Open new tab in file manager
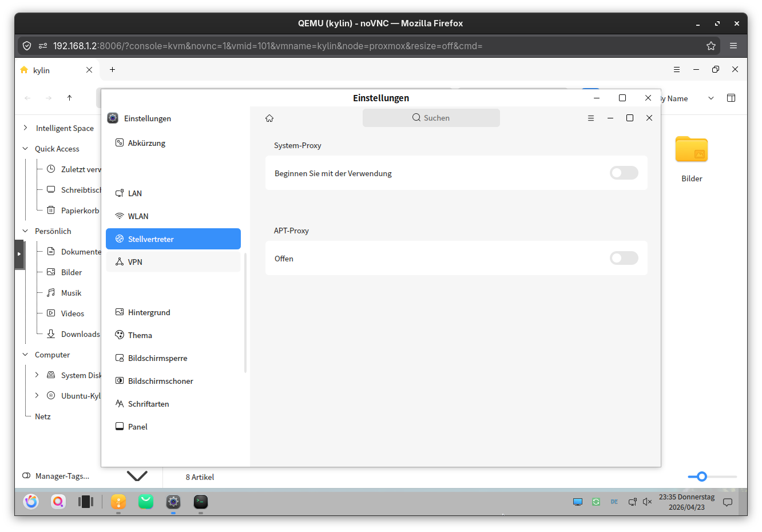 113,69
